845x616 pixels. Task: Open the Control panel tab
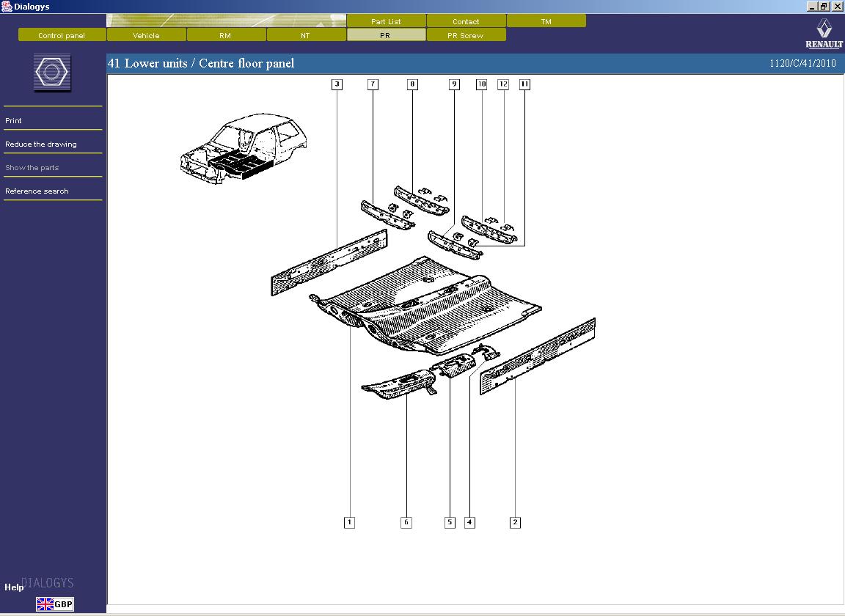point(62,35)
